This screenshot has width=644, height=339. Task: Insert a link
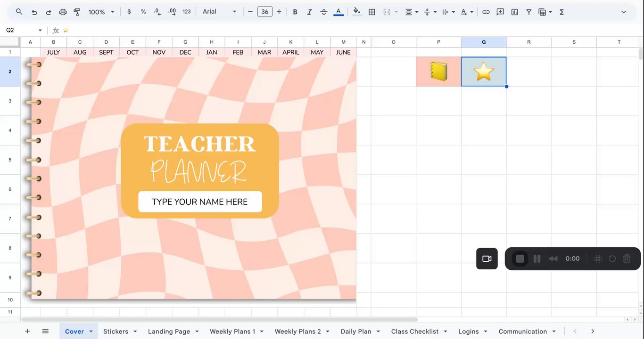[486, 12]
